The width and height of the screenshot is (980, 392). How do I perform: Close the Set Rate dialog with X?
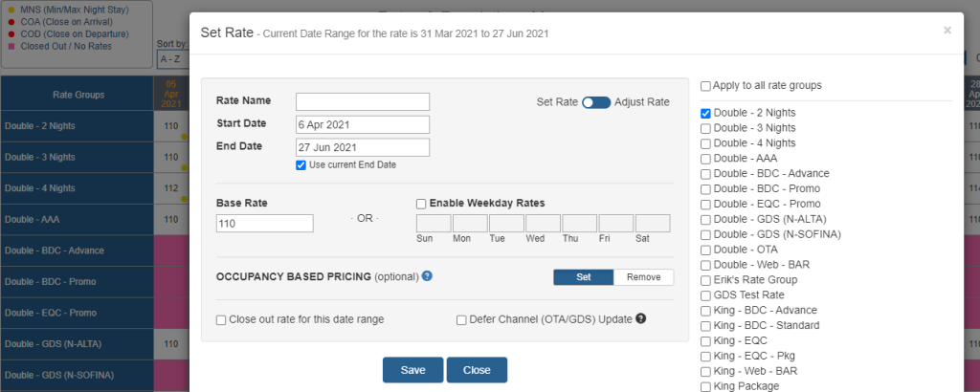(947, 31)
